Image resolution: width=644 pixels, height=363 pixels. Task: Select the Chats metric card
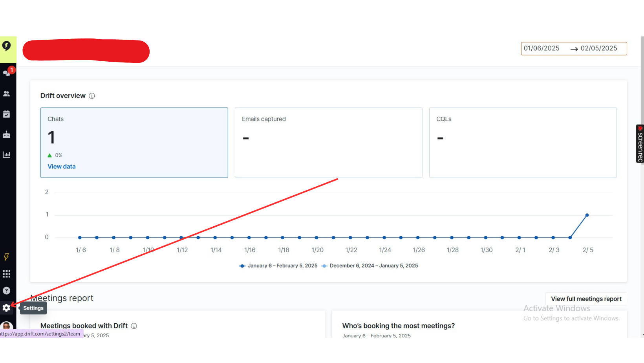click(x=134, y=143)
